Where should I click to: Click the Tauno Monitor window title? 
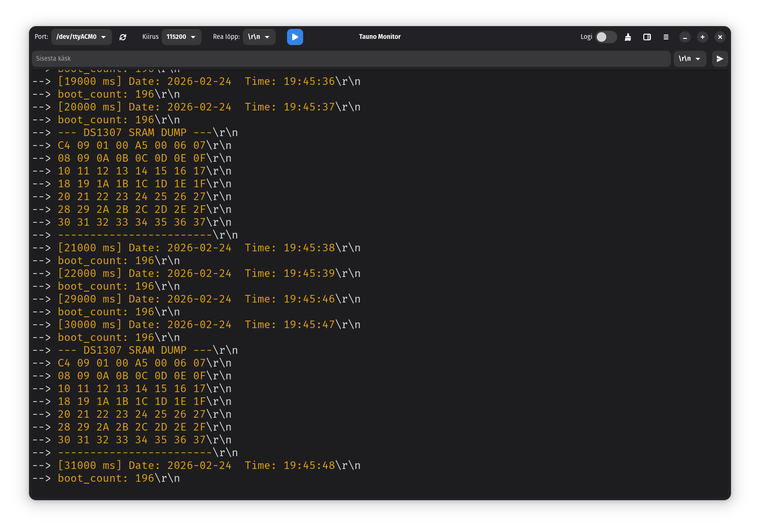tap(380, 37)
